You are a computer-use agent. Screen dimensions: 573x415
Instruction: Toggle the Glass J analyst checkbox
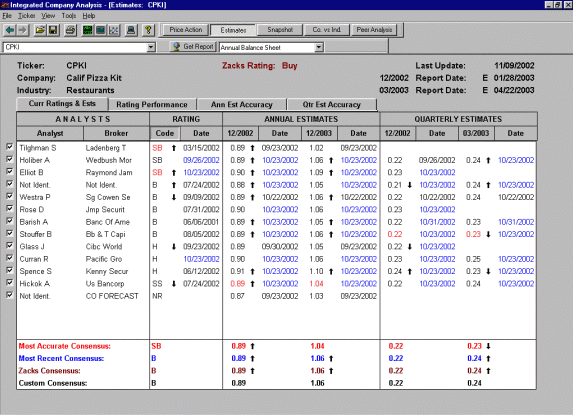tap(10, 245)
